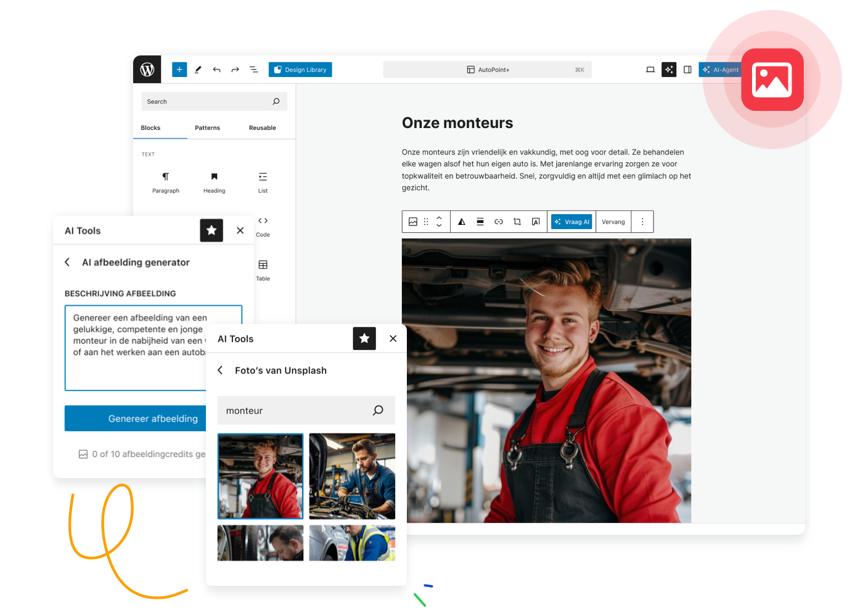Toggle the star in Unsplash AI Tools panel

pos(364,339)
